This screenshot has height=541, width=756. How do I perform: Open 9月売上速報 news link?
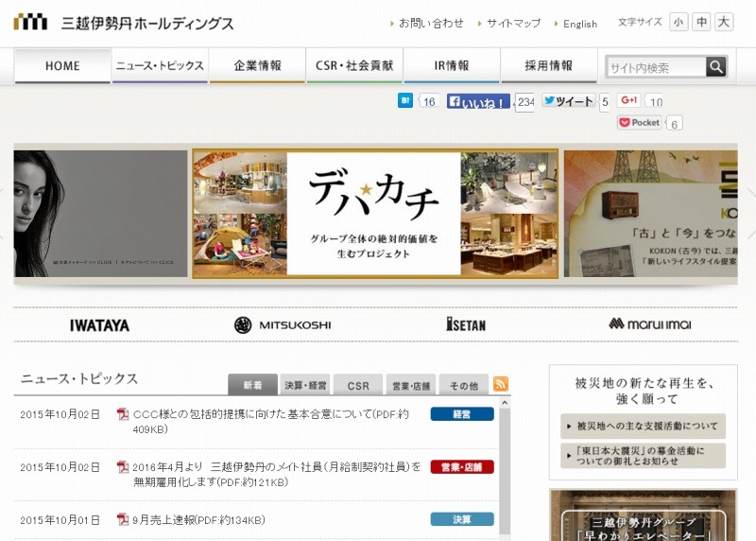coord(199,520)
